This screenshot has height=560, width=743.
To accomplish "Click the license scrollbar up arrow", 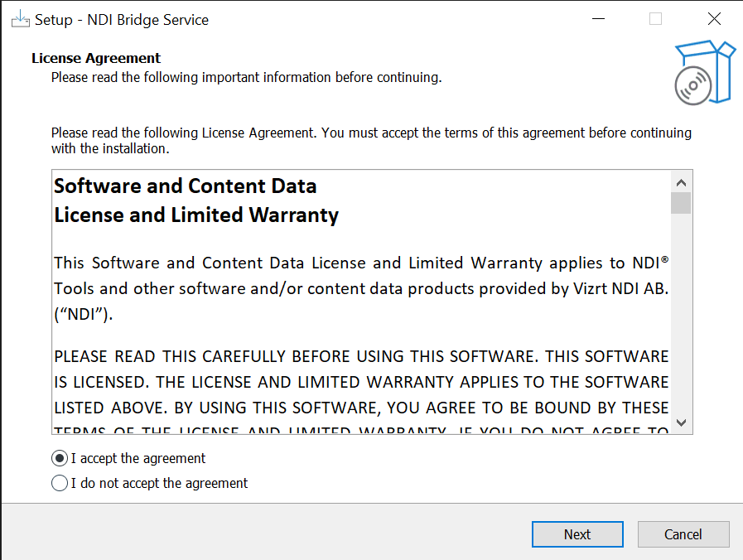I will (x=681, y=182).
